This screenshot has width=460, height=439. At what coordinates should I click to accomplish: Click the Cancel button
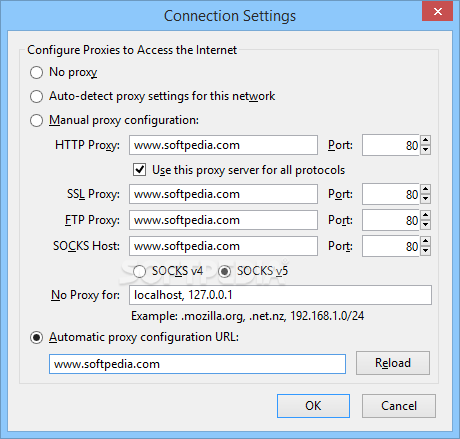click(x=399, y=406)
